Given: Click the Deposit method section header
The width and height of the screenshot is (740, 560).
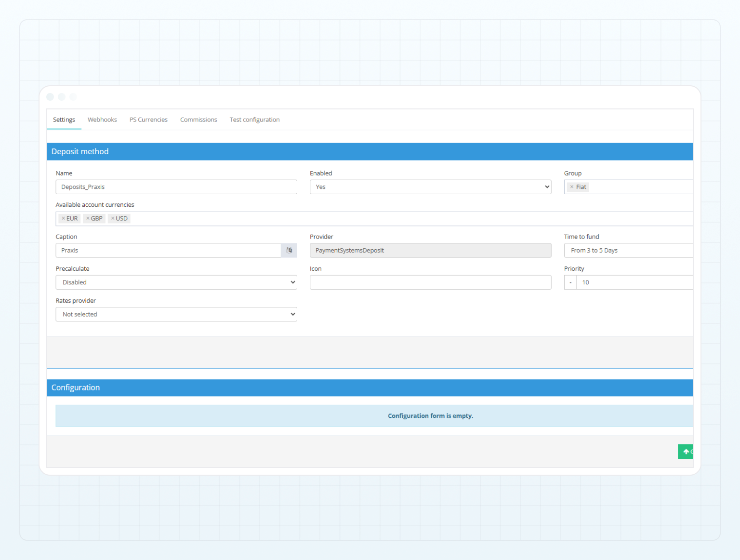Looking at the screenshot, I should tap(370, 151).
